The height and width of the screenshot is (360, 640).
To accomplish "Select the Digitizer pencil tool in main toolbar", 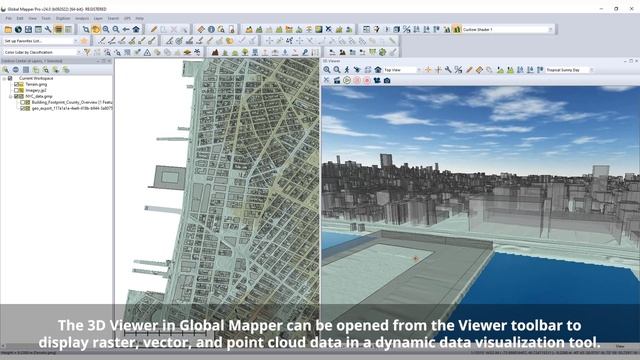I will coord(154,29).
